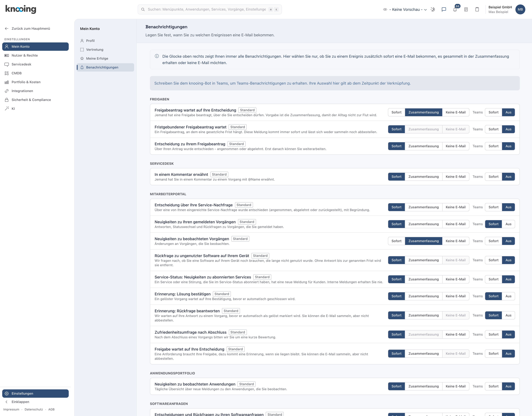Image resolution: width=532 pixels, height=416 pixels.
Task: Click the clipboard icon in header
Action: (x=477, y=10)
